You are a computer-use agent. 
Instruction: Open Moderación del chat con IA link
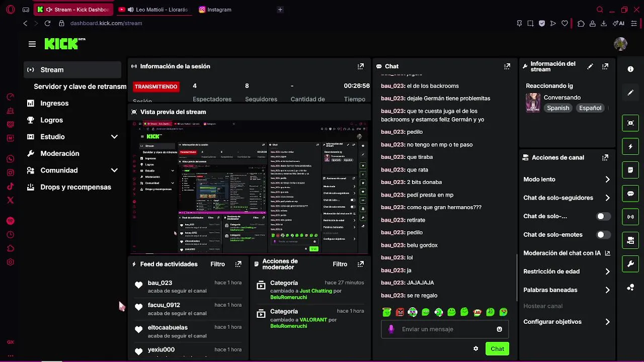[x=567, y=253]
